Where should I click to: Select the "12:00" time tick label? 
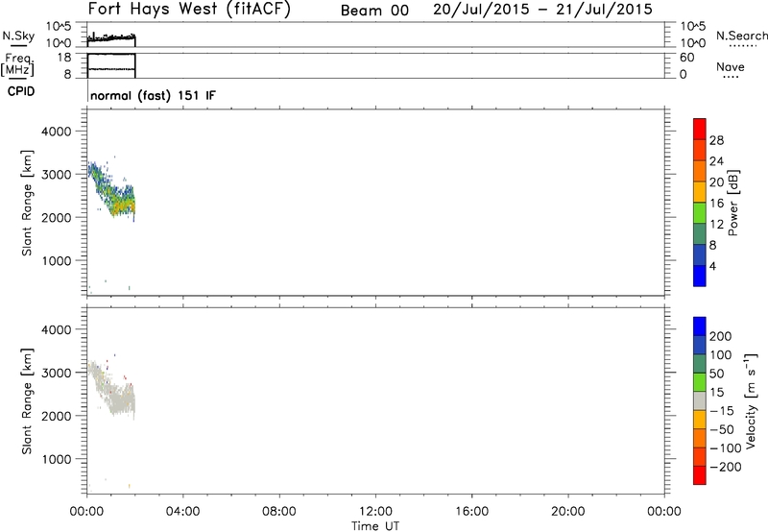[375, 512]
